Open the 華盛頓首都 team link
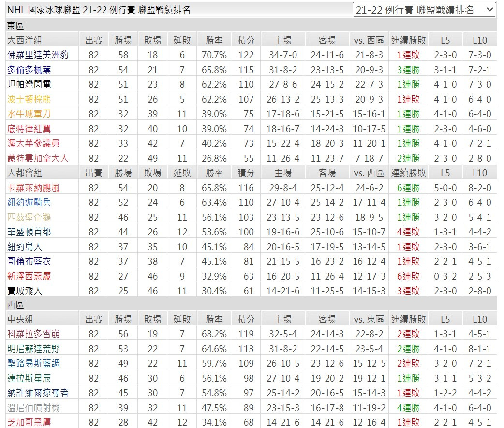The image size is (504, 428). pos(29,232)
